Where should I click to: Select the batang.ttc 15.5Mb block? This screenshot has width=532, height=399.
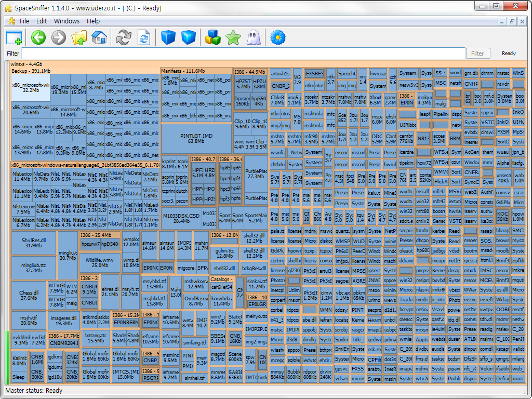(96, 338)
